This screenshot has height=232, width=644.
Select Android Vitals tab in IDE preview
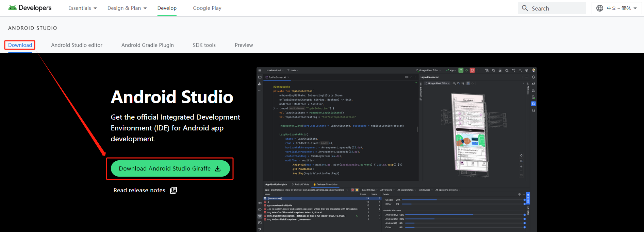click(301, 184)
